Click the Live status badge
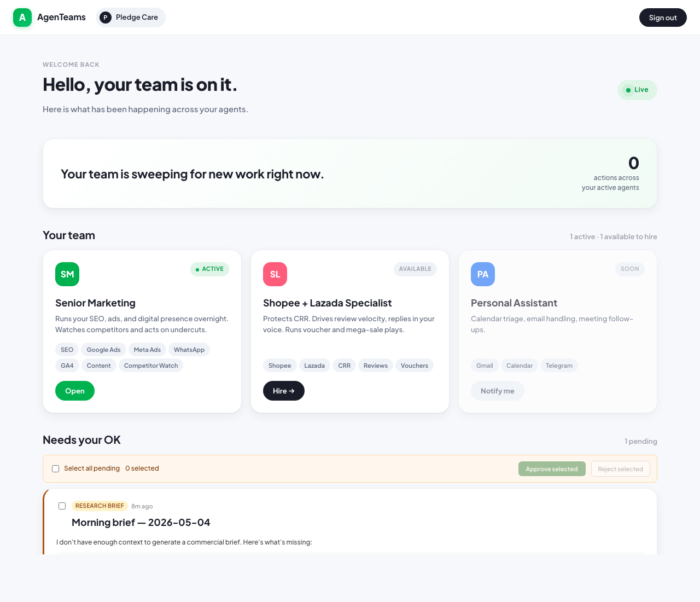This screenshot has width=700, height=602. pyautogui.click(x=637, y=90)
